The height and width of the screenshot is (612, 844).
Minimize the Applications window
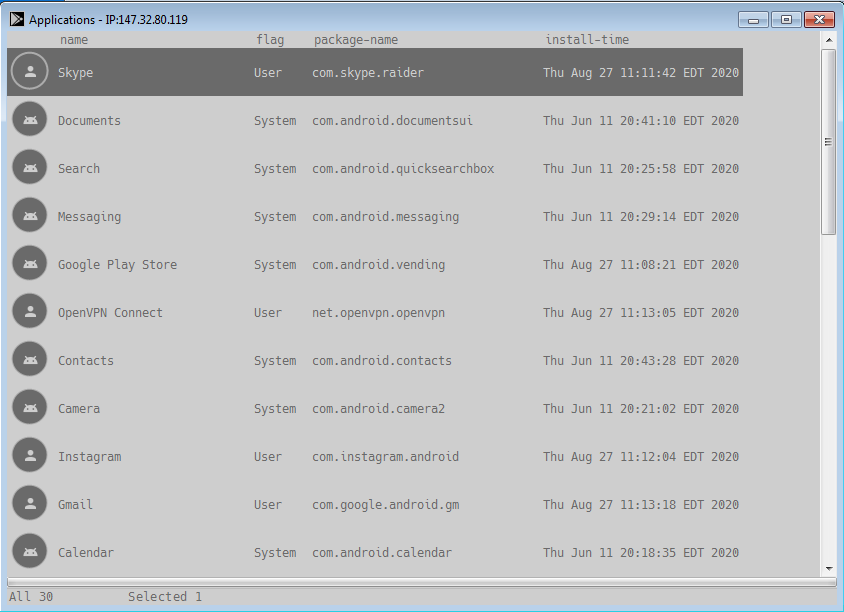753,19
